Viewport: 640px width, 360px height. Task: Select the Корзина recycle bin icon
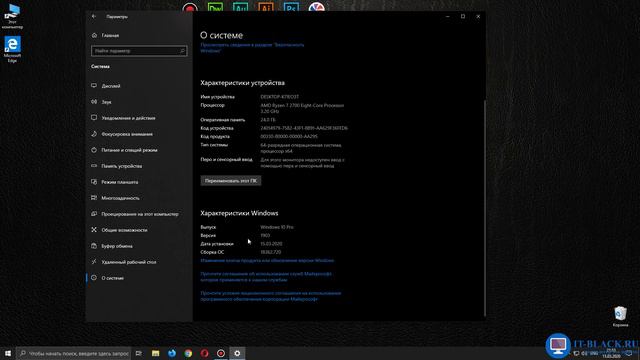coord(620,317)
